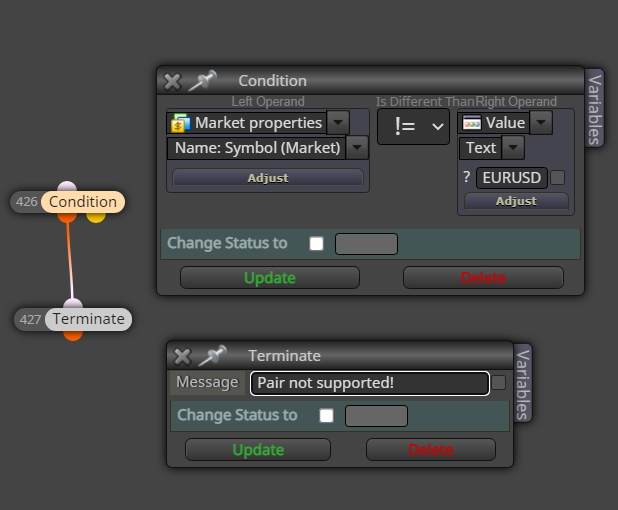Open the != operator dropdown

coord(413,126)
